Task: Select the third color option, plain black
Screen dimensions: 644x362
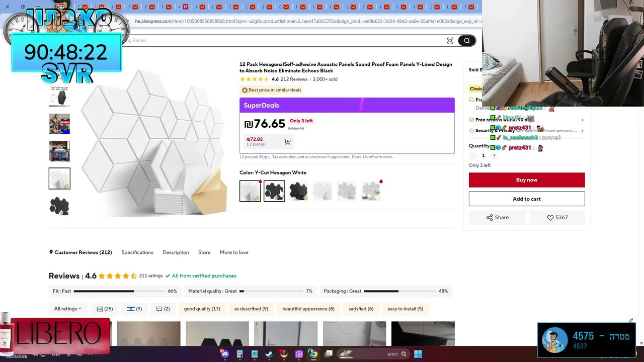Action: pos(298,191)
